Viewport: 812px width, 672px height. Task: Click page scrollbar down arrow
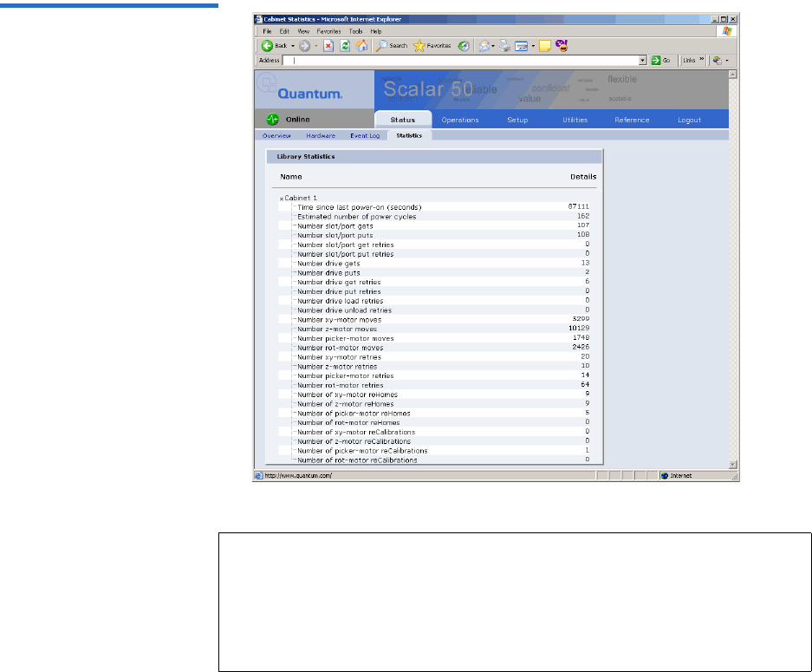(733, 465)
